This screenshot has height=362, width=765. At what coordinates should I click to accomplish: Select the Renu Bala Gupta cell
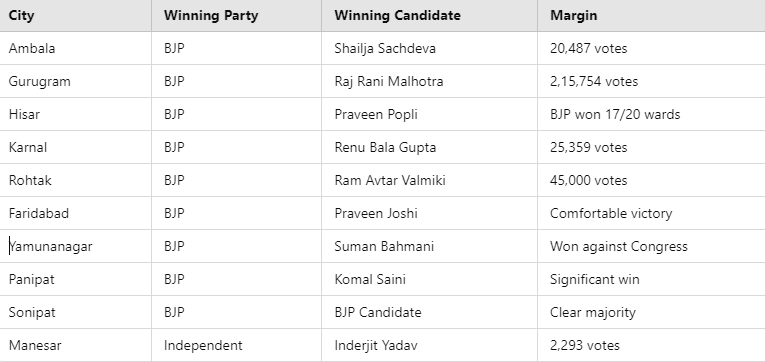(x=429, y=147)
